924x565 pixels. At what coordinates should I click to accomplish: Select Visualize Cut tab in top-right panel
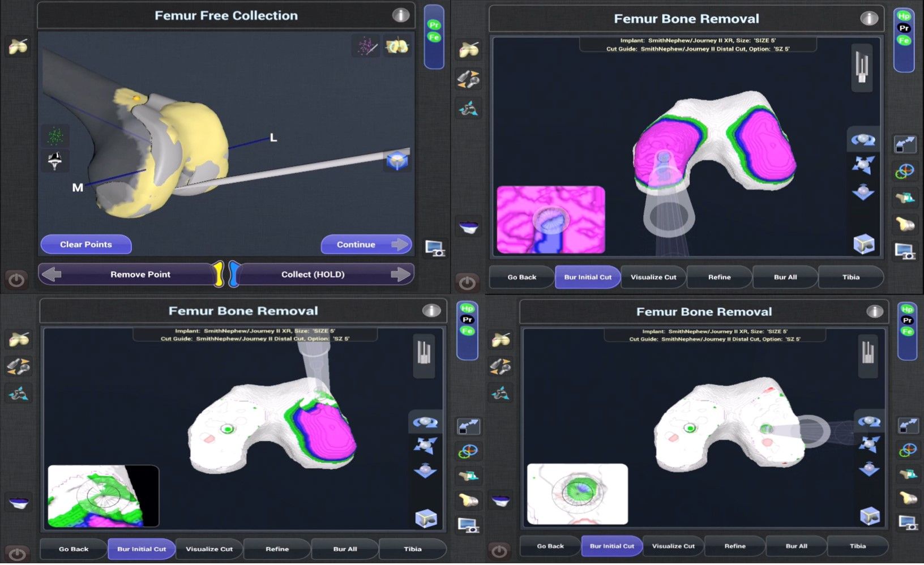tap(653, 277)
